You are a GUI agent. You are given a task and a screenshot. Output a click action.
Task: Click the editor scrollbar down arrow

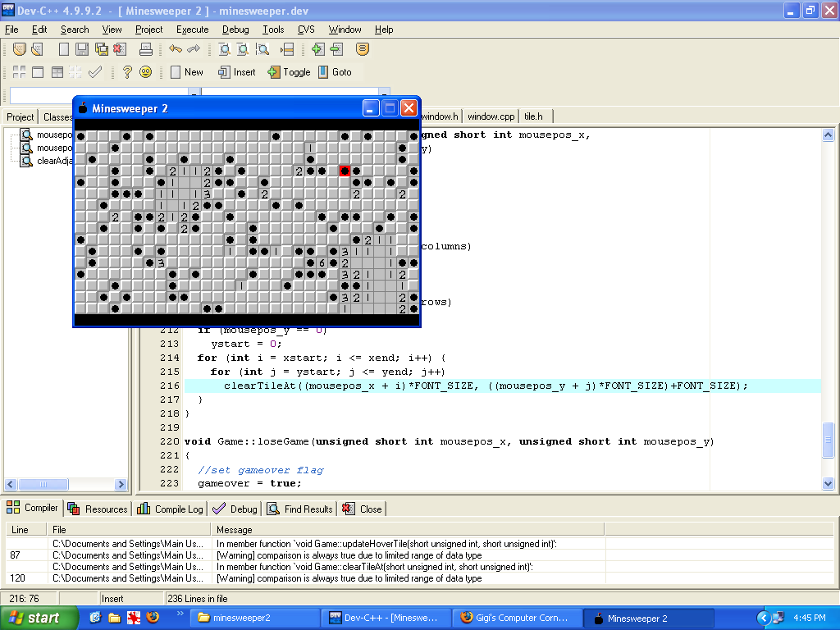(x=829, y=484)
